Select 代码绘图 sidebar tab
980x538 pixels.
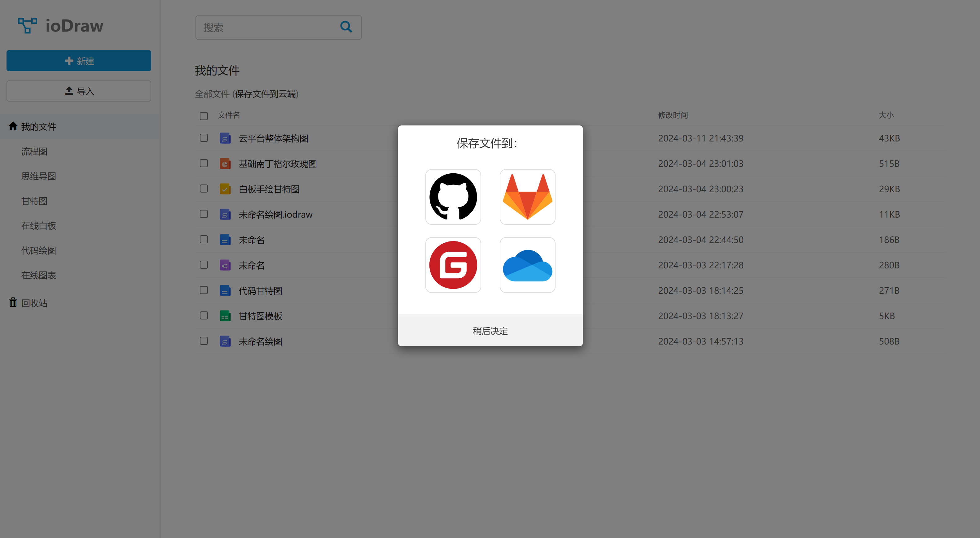38,250
